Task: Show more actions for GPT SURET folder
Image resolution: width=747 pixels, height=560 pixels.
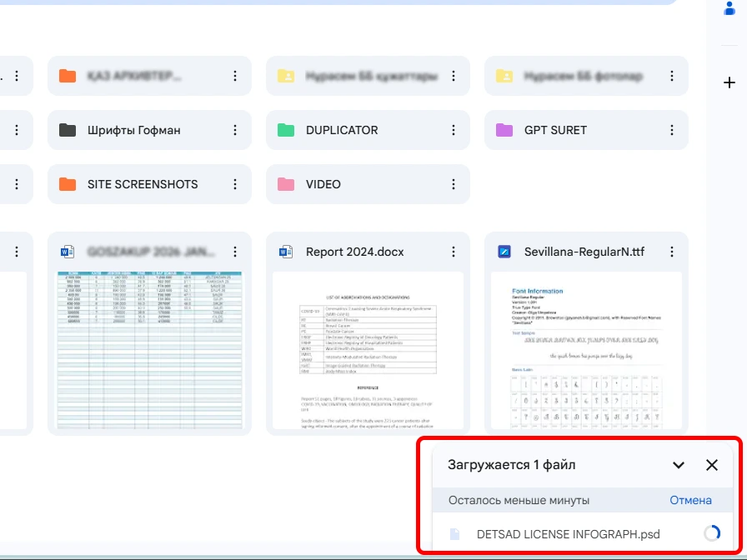Action: [672, 130]
